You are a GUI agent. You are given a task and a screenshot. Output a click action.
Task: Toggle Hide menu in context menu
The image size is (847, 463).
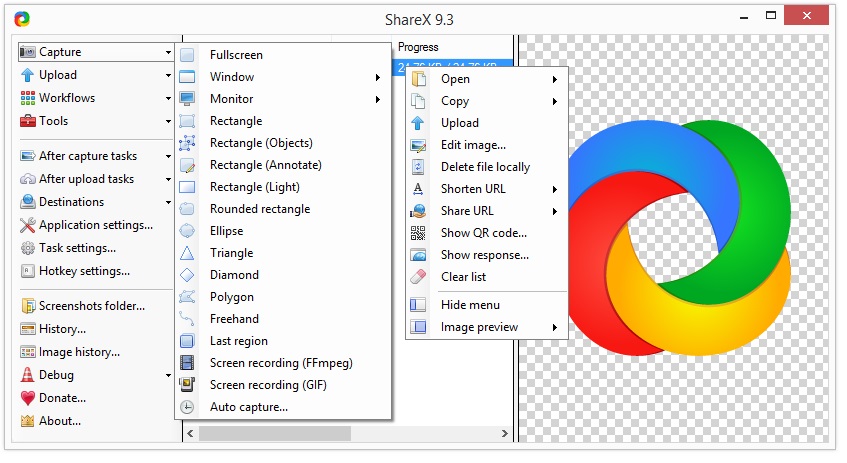point(470,305)
